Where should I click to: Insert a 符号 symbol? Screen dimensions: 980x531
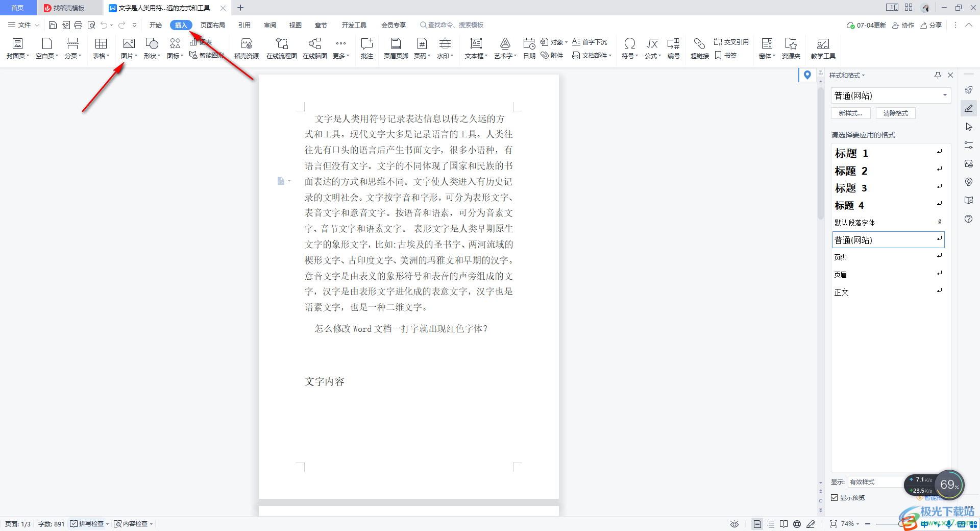[630, 49]
